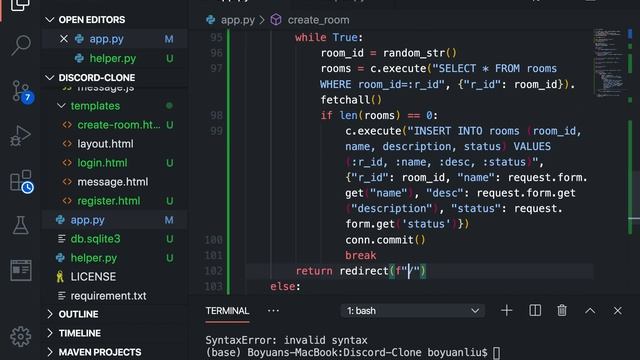640x360 pixels.
Task: Select create_room in breadcrumb path
Action: (x=318, y=20)
